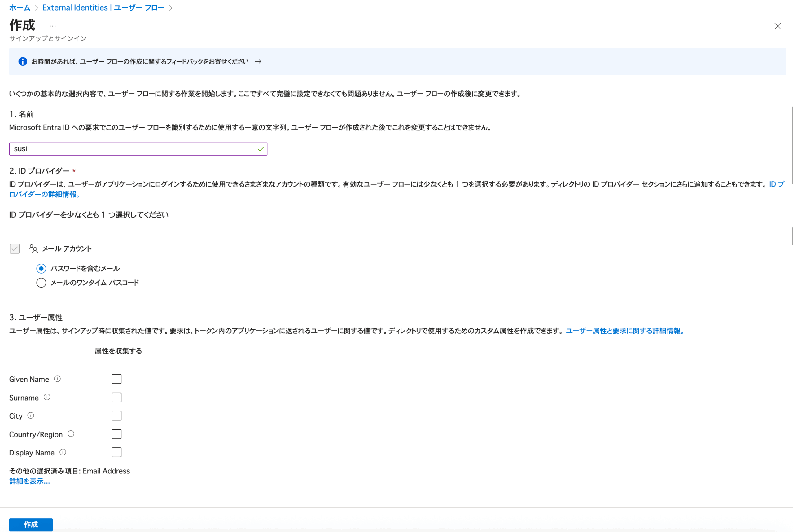Screen dimensions: 793x532
Task: Check the Given Name attribute checkbox
Action: (116, 379)
